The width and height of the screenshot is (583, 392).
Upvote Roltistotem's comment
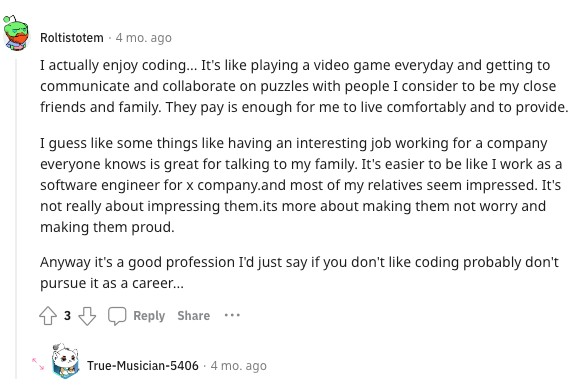48,316
